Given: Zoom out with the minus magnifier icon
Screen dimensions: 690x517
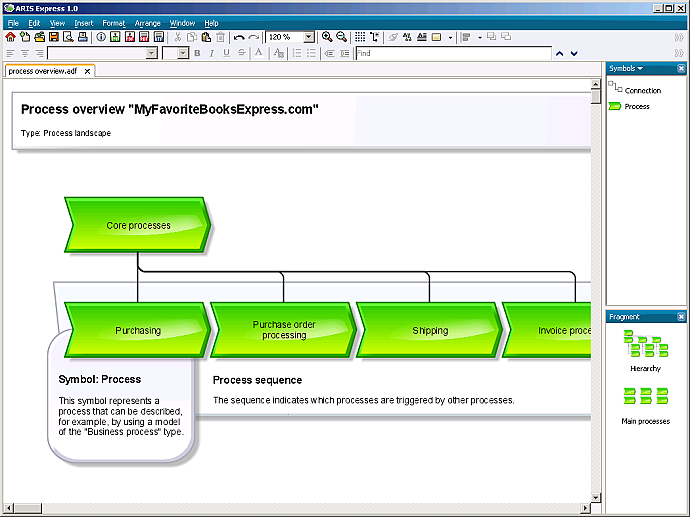Looking at the screenshot, I should click(341, 37).
